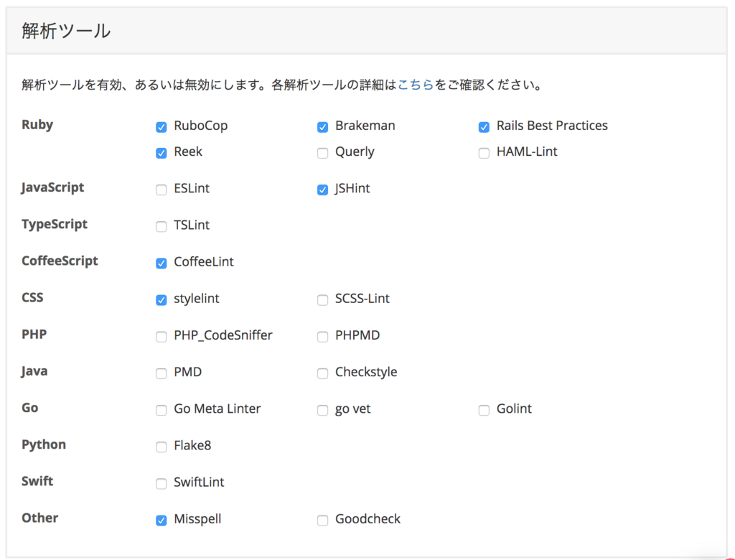Turn off the Reek checkbox
Screen dimensions: 735x560
[161, 154]
